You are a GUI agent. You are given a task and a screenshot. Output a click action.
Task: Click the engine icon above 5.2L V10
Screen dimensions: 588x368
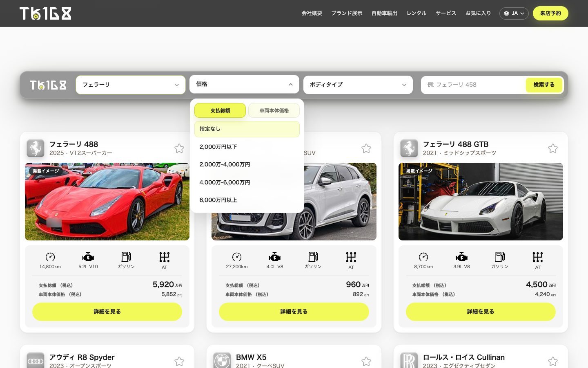pyautogui.click(x=88, y=257)
